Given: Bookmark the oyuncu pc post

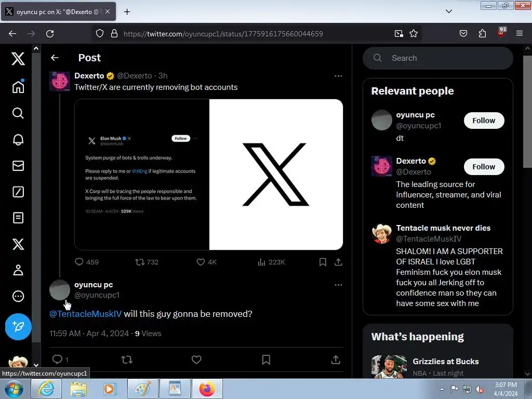Looking at the screenshot, I should click(x=266, y=360).
